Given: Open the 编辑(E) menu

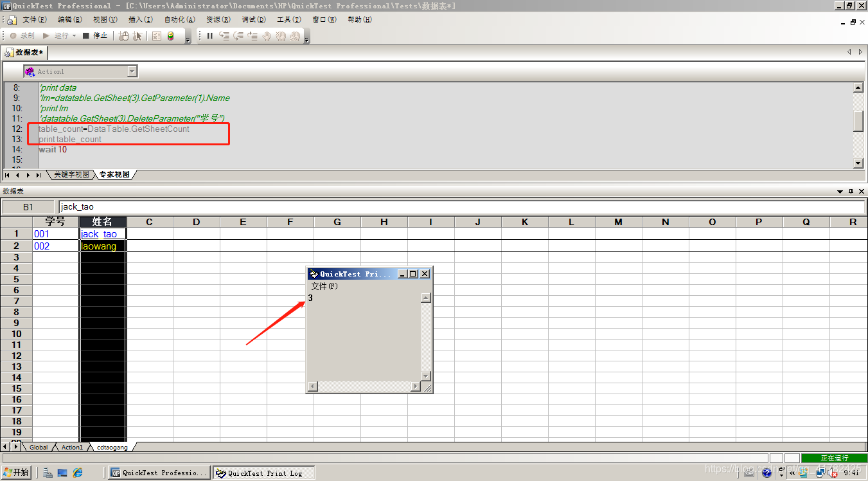Looking at the screenshot, I should click(69, 20).
